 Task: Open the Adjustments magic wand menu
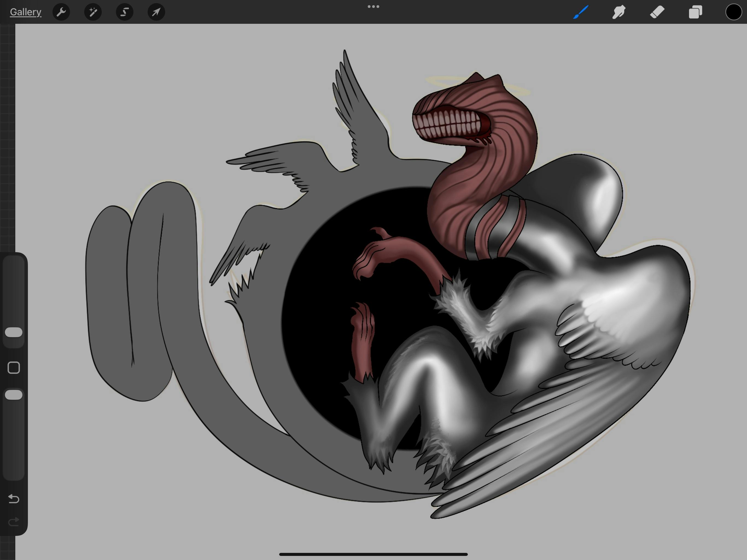[x=93, y=12]
